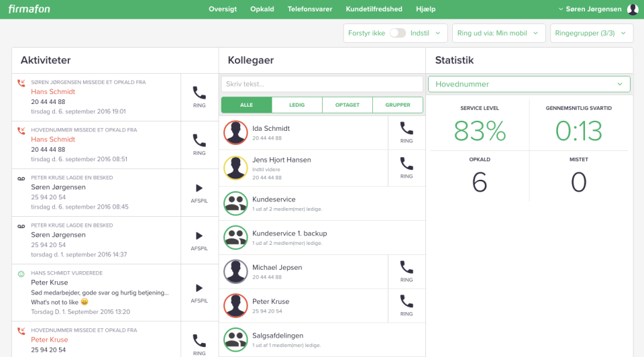Play Peter Kruse's voicemail from 14:37

coord(199,240)
